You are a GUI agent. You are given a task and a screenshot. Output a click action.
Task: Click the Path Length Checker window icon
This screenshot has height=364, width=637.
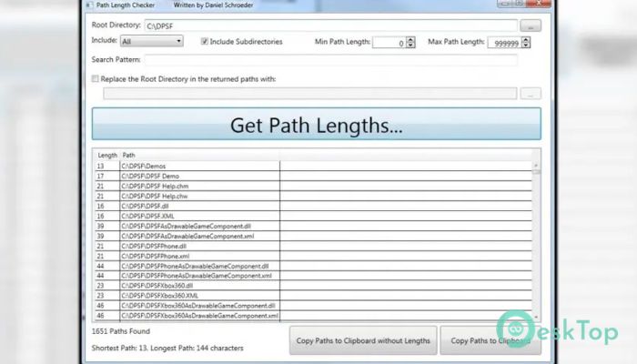[x=89, y=5]
